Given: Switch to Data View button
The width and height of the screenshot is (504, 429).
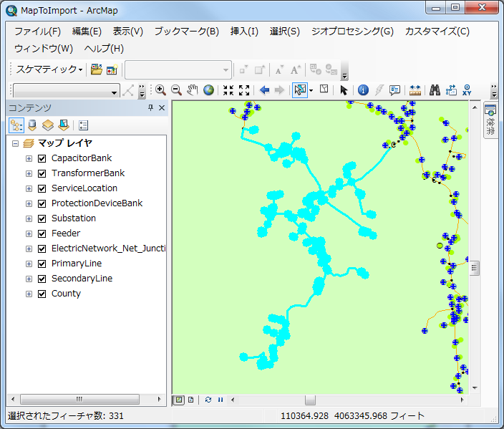Looking at the screenshot, I should pyautogui.click(x=179, y=400).
